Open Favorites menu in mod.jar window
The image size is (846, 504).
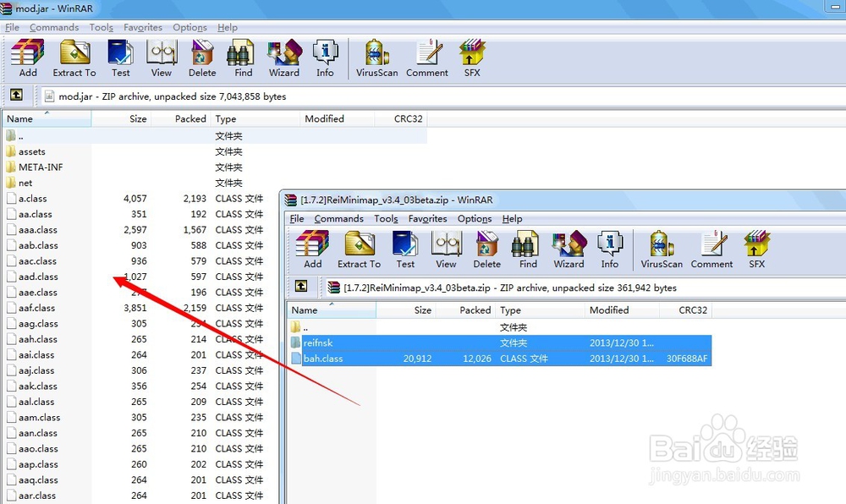[x=142, y=28]
